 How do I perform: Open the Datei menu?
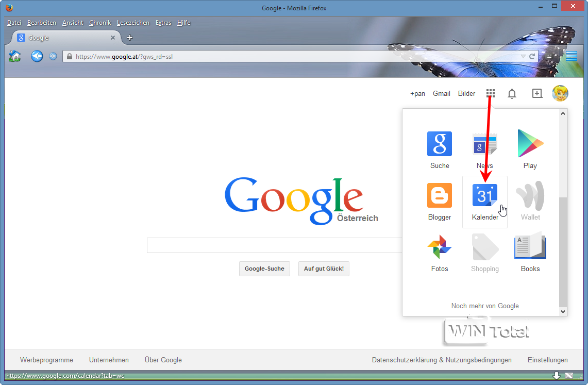click(x=14, y=23)
